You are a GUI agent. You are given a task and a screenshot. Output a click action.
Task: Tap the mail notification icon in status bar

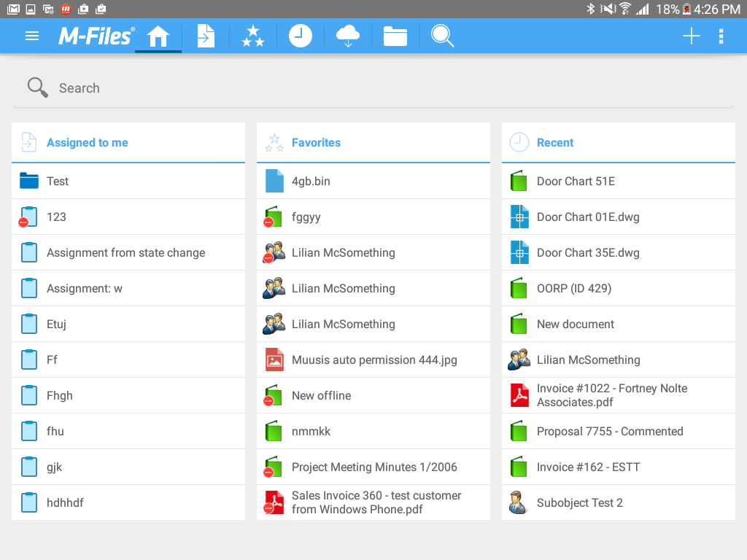(x=13, y=9)
